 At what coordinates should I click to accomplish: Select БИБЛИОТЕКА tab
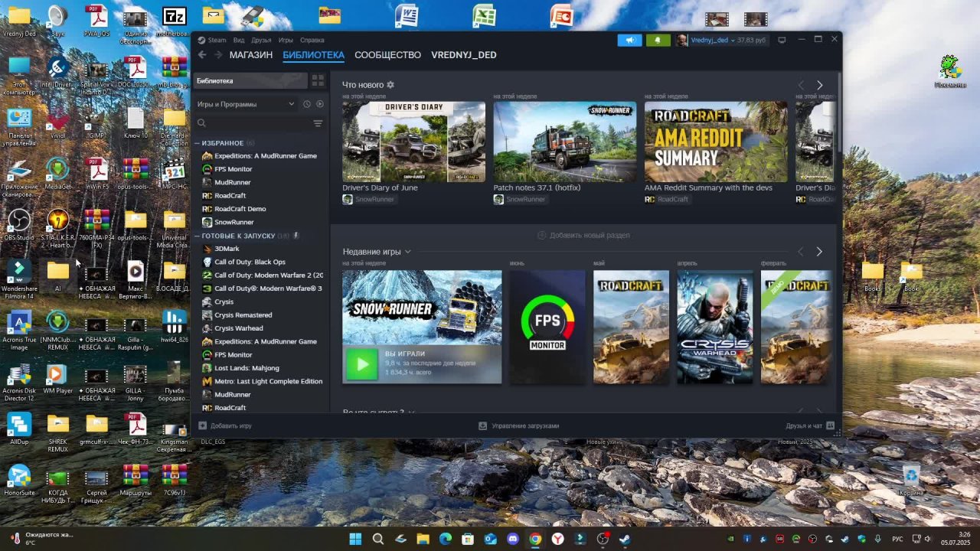click(314, 55)
